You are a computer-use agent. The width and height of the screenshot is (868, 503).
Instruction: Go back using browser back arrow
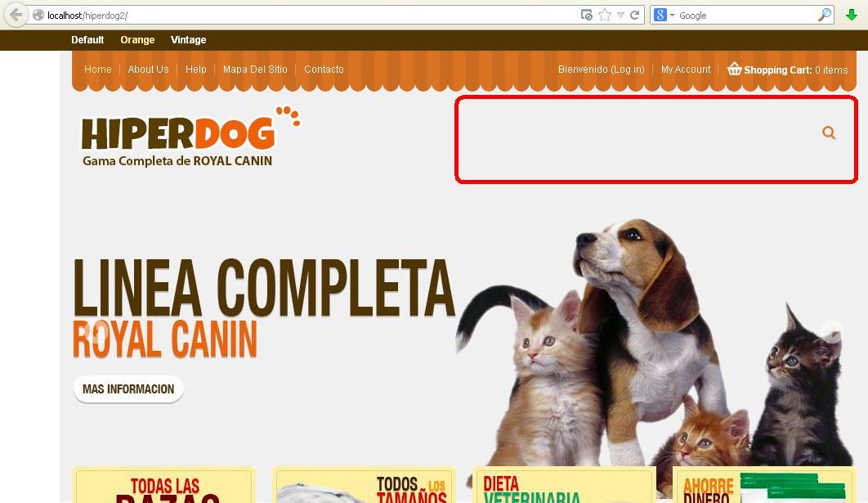pyautogui.click(x=16, y=15)
